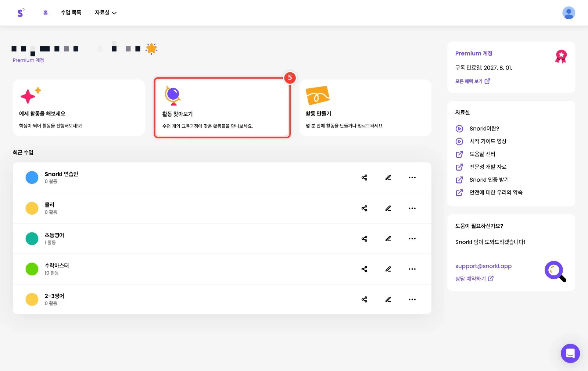Viewport: 588px width, 371px height.
Task: Edit the 수학마스터 class
Action: [x=388, y=269]
